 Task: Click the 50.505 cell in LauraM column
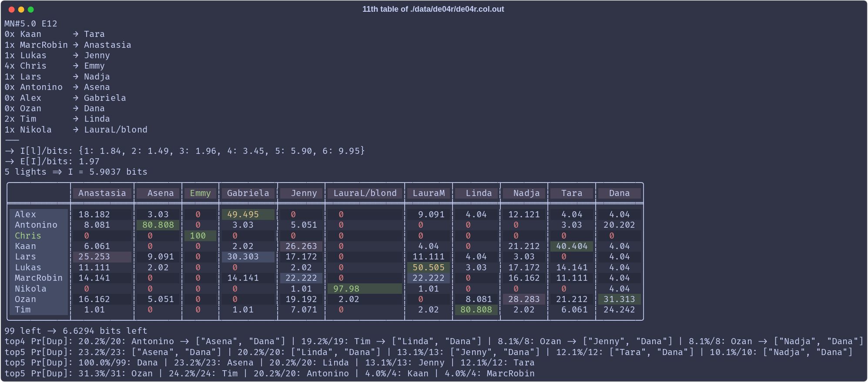pos(429,267)
